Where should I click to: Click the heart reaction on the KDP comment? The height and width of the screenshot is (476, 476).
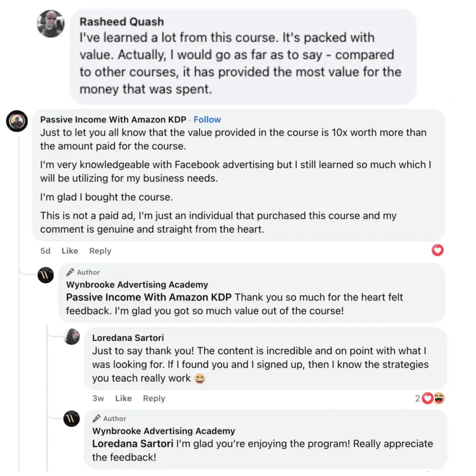438,250
